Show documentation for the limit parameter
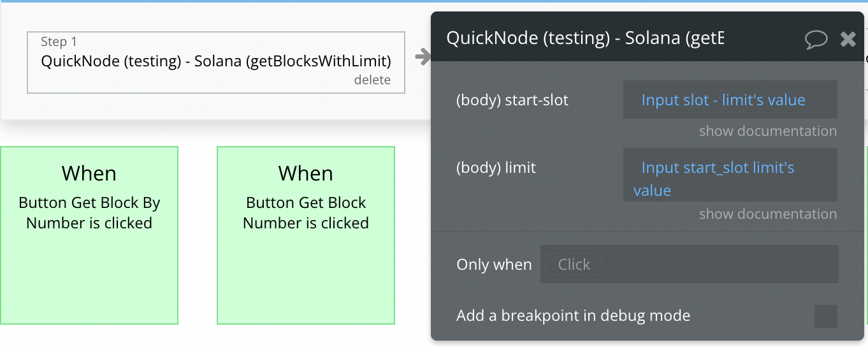 click(768, 214)
